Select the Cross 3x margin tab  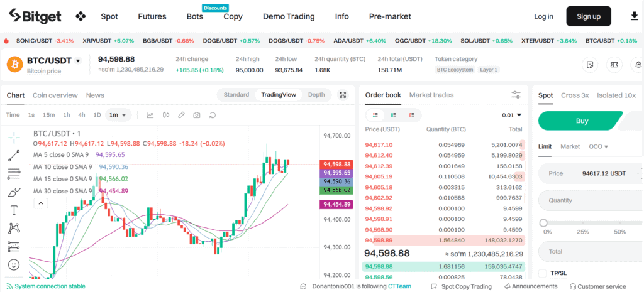(x=575, y=95)
